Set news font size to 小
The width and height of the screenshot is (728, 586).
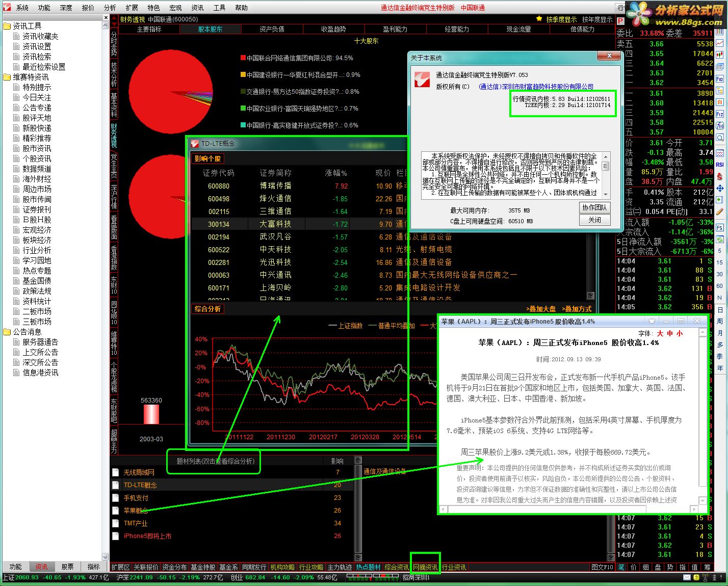point(680,333)
